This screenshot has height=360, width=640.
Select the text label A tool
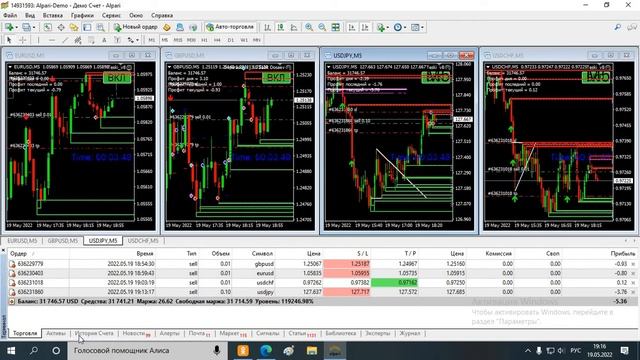(104, 40)
